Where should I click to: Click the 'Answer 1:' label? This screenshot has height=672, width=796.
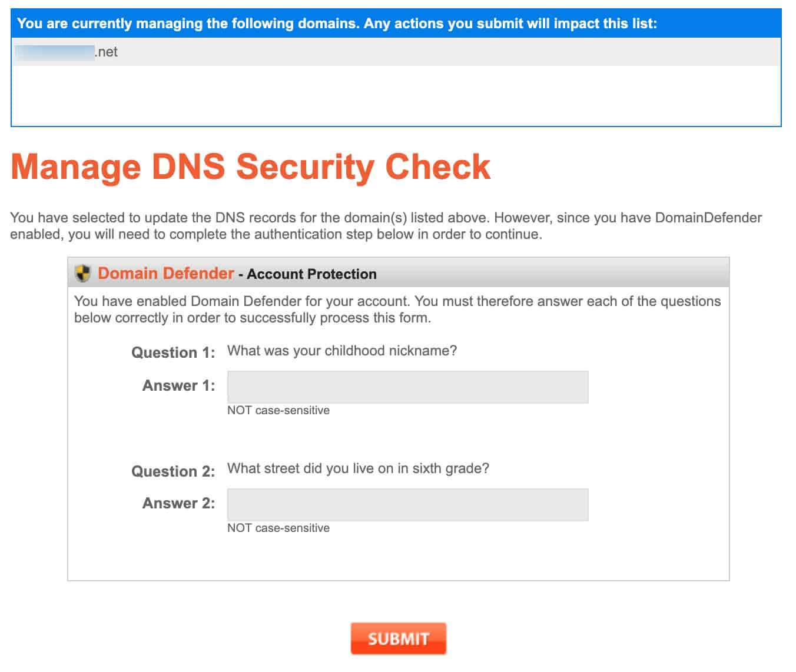point(179,385)
